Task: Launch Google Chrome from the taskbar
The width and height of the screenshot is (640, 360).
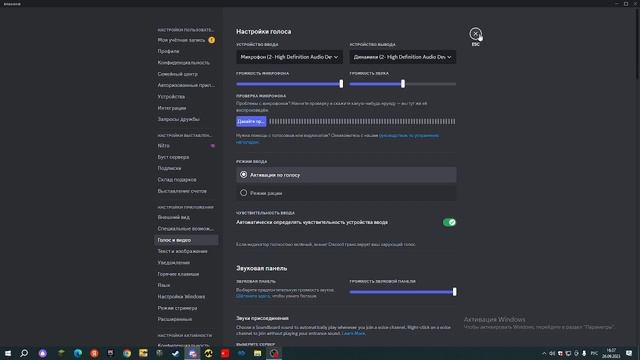Action: [127, 353]
